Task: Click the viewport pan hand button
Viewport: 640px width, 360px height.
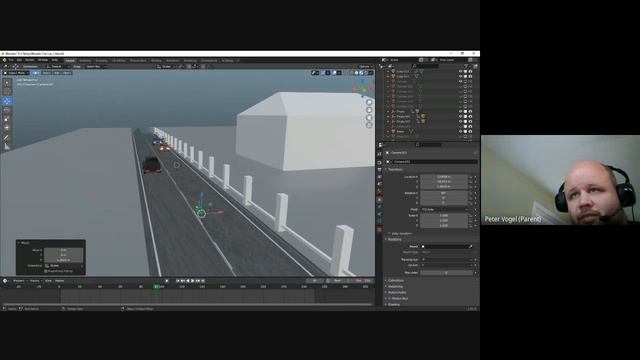Action: click(x=369, y=110)
